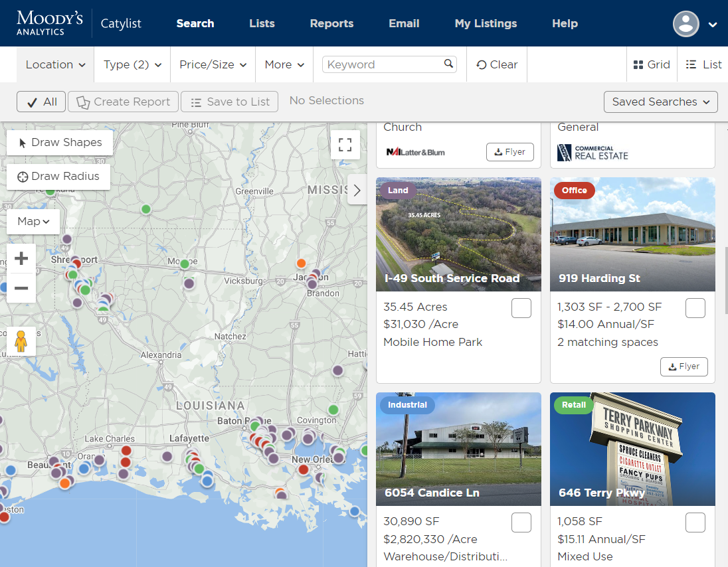The height and width of the screenshot is (567, 728).
Task: Zoom in on the map
Action: (x=21, y=258)
